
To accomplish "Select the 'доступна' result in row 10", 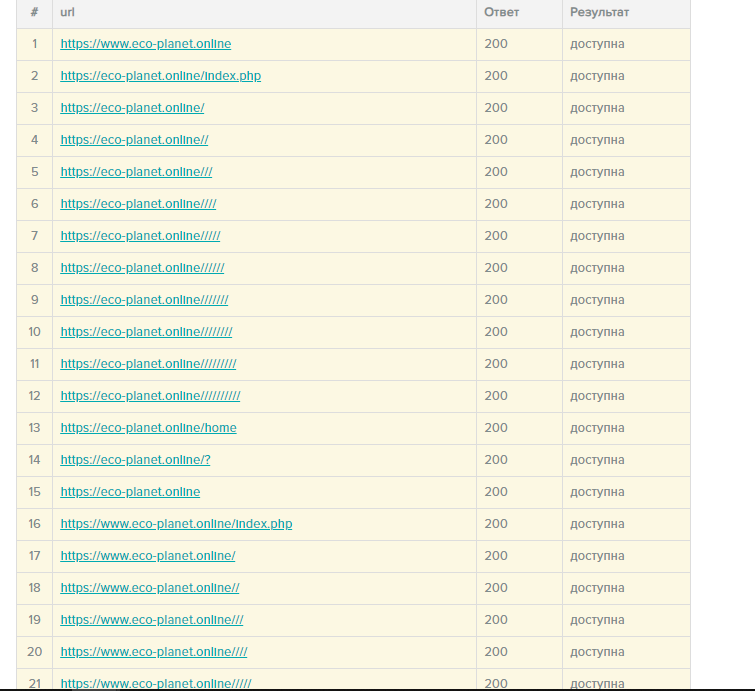I will 597,333.
